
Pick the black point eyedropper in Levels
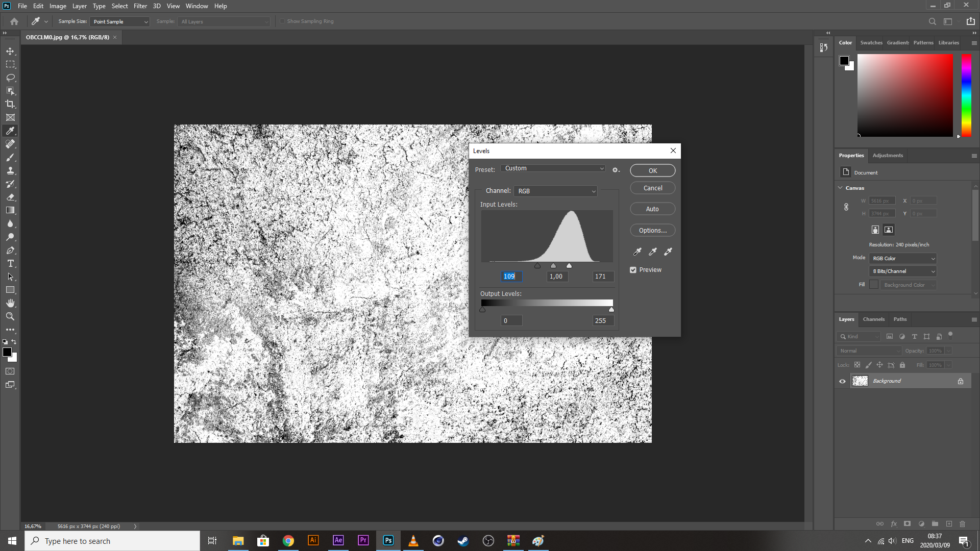[638, 252]
